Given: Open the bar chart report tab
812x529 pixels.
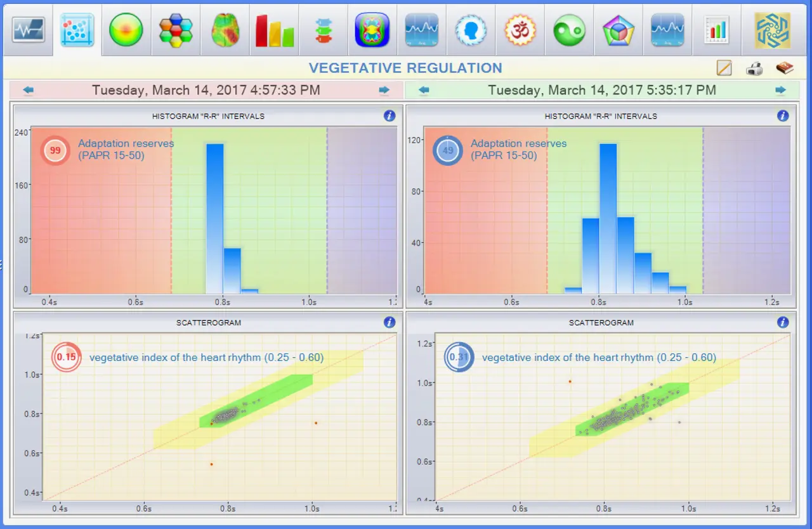Looking at the screenshot, I should [716, 30].
